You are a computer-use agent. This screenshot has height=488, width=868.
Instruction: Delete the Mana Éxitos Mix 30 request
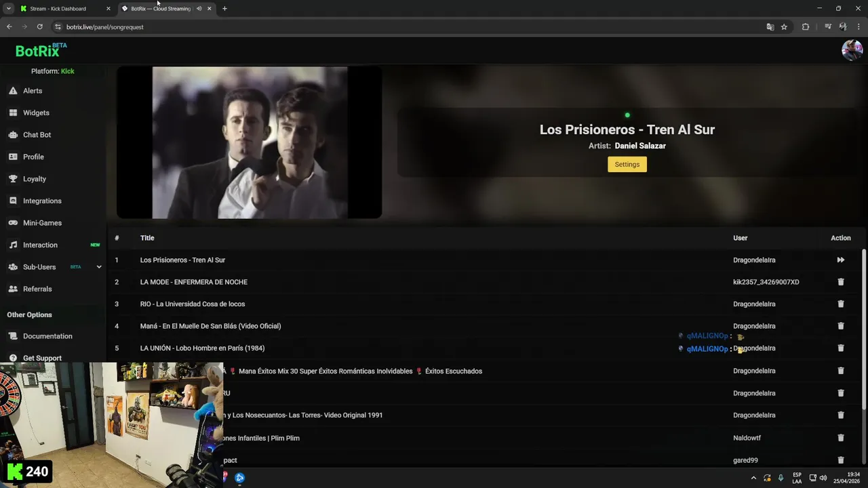[x=841, y=371]
